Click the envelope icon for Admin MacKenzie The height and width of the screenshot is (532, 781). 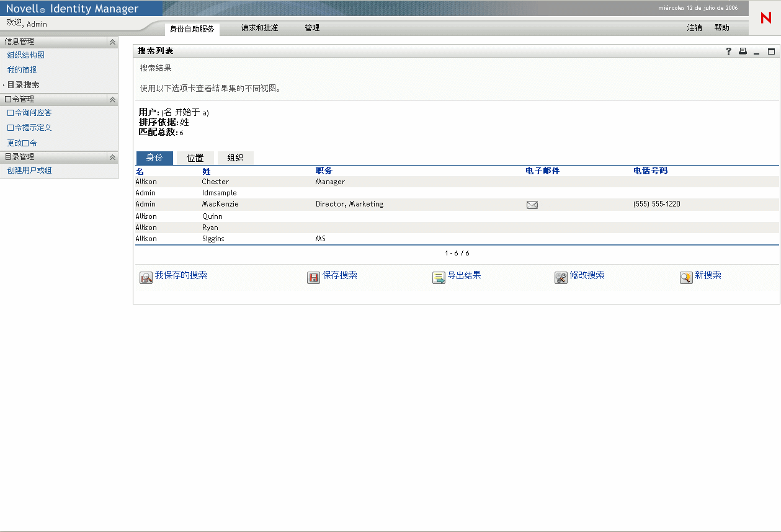(x=532, y=204)
